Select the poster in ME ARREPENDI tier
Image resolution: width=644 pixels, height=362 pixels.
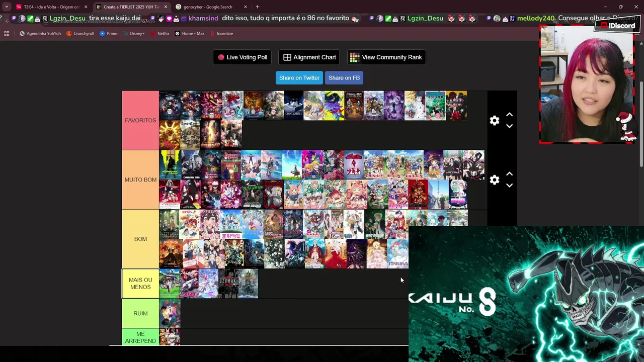click(x=170, y=337)
